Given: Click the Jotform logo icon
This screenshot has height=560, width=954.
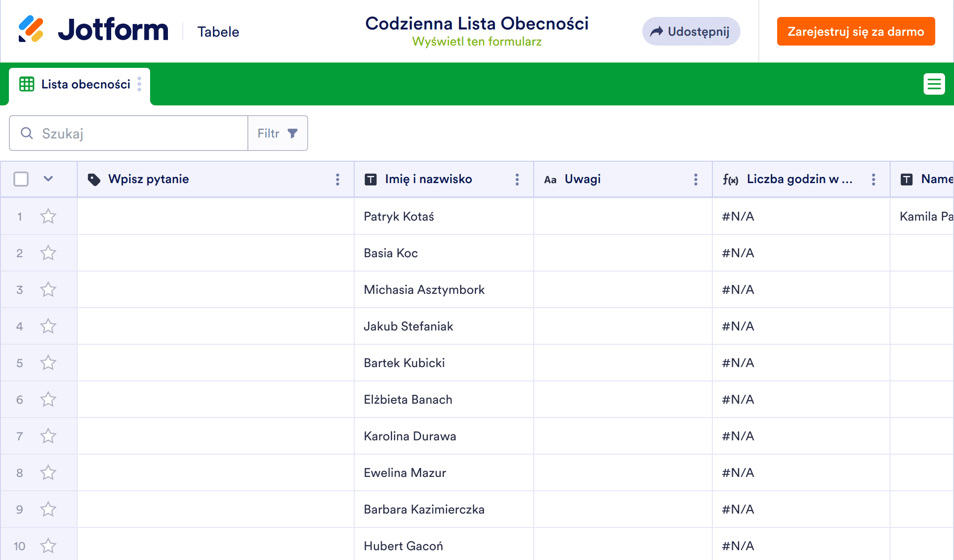Looking at the screenshot, I should (31, 29).
